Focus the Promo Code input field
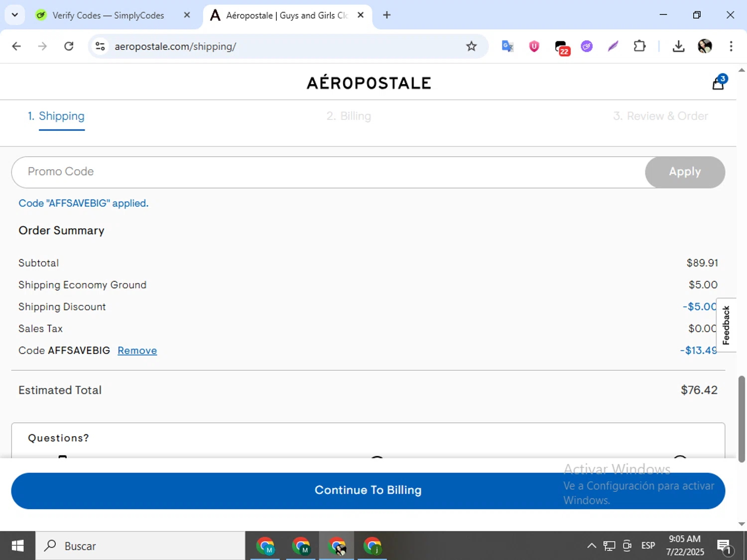The width and height of the screenshot is (747, 560). [x=329, y=172]
